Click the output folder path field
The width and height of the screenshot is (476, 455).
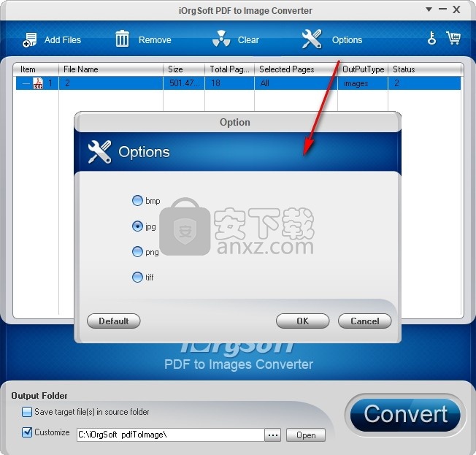tap(170, 435)
